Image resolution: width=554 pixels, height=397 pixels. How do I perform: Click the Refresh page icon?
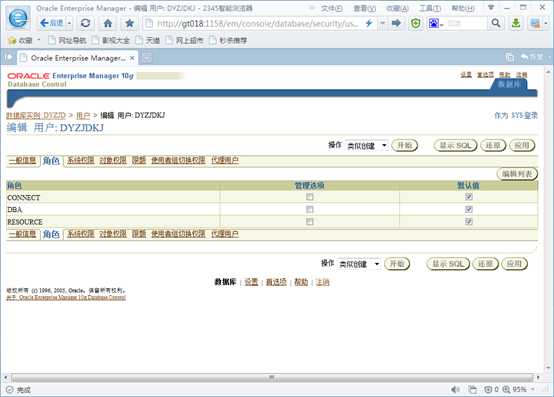point(85,23)
